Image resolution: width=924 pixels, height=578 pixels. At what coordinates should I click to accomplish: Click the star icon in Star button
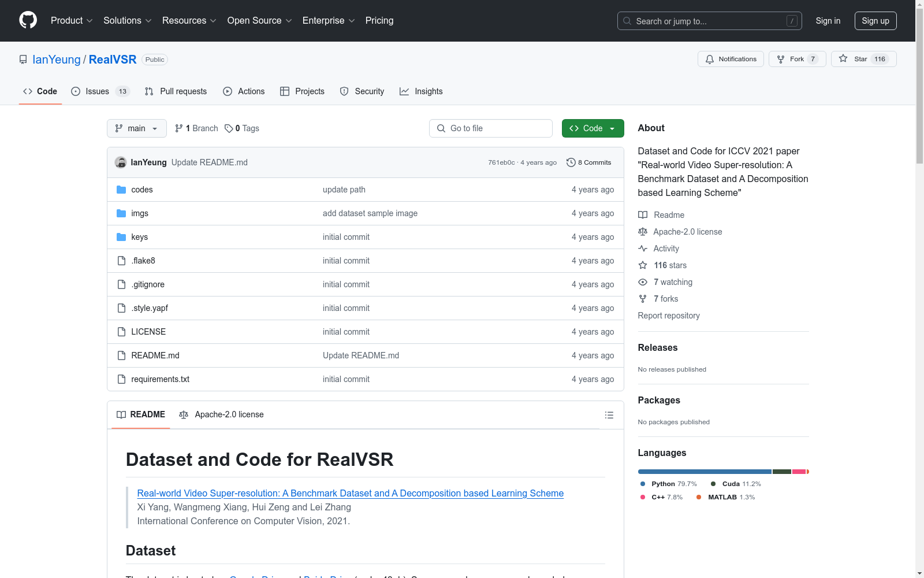point(843,59)
